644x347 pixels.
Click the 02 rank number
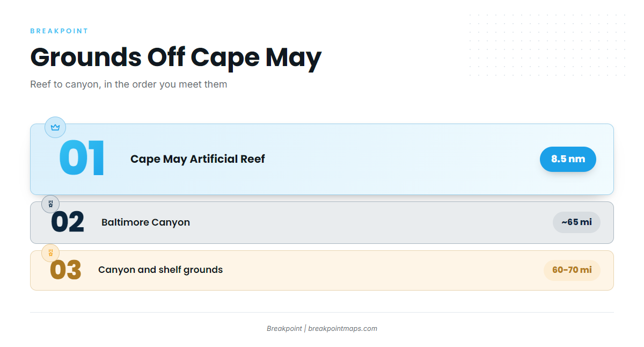point(68,222)
